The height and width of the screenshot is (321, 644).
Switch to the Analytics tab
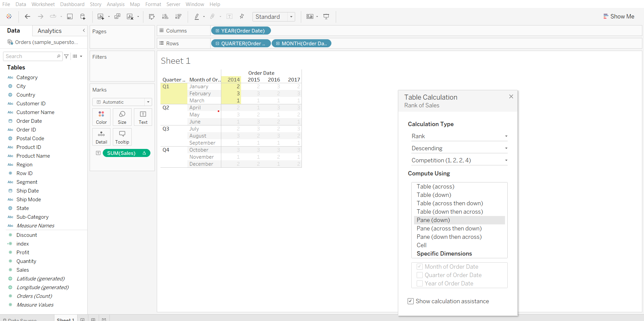(x=50, y=31)
